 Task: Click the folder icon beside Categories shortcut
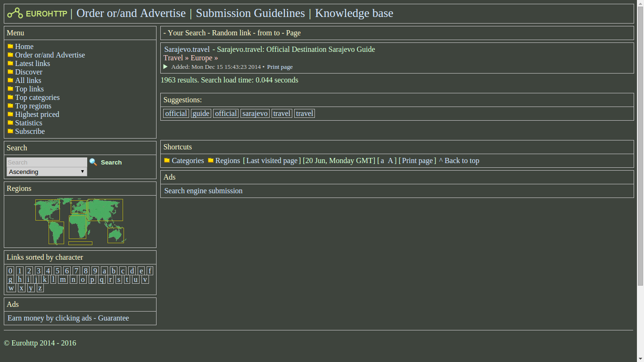[167, 160]
